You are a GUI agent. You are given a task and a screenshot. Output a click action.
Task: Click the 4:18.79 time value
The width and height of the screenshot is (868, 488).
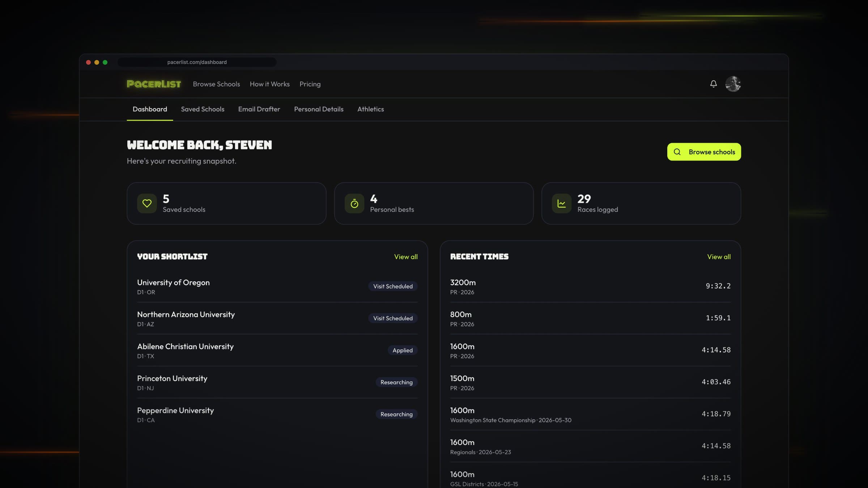pyautogui.click(x=716, y=414)
